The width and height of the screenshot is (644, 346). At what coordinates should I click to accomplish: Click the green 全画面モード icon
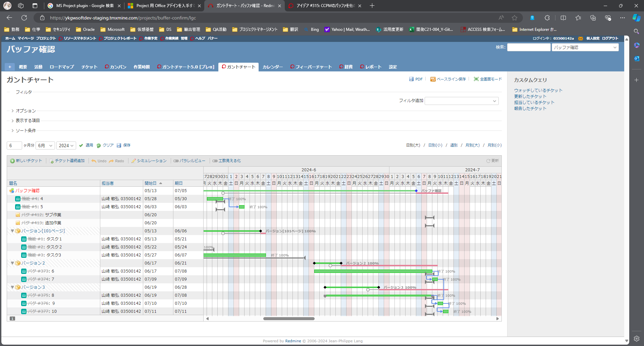click(x=476, y=79)
